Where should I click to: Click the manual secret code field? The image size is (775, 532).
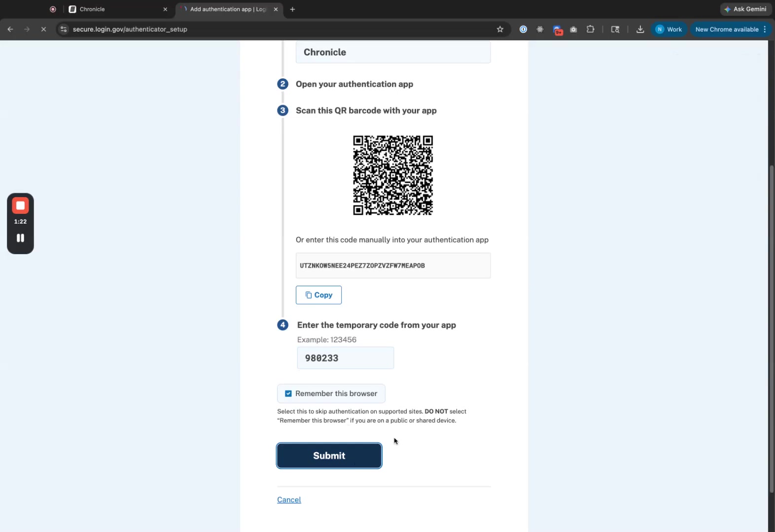click(393, 266)
